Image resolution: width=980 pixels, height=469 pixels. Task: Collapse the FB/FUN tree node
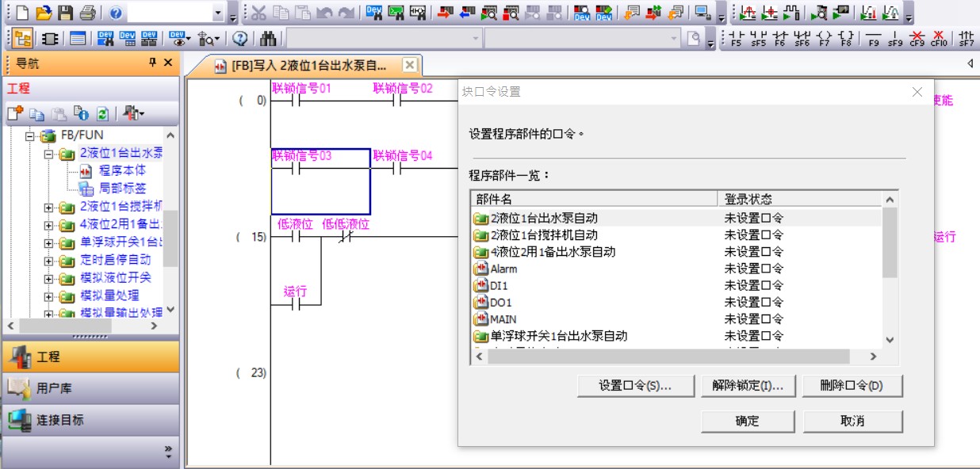tap(31, 135)
